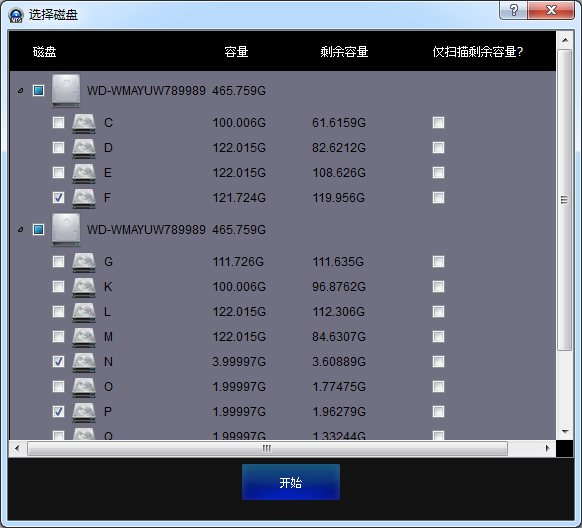The width and height of the screenshot is (582, 528).
Task: Check the drive D selection checkbox
Action: point(58,148)
